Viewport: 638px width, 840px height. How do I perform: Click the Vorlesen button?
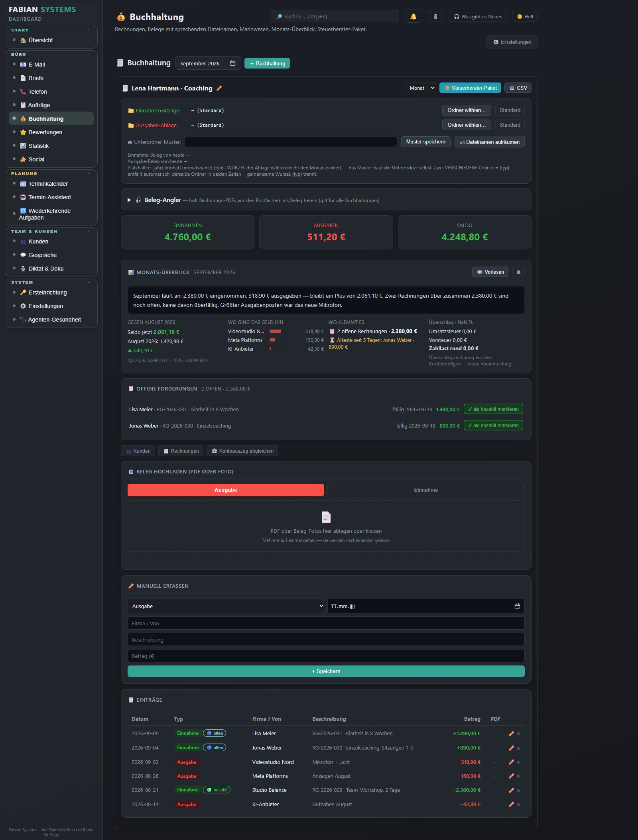(490, 272)
